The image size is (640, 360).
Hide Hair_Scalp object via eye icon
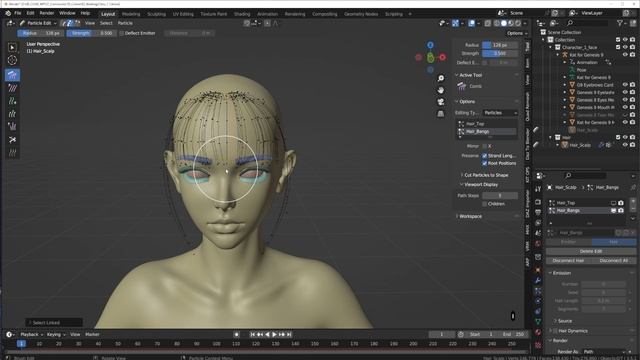click(625, 145)
